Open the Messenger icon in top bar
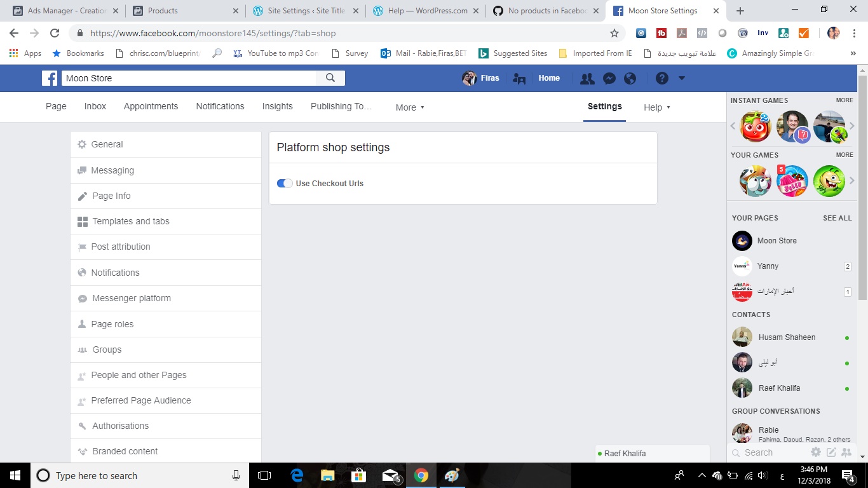Screen dimensions: 868x488 609,78
